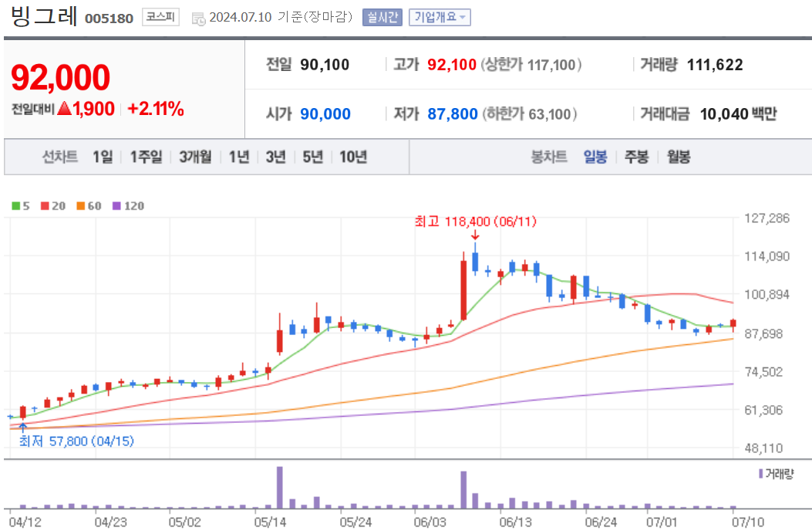Click the 거래대금 value 10,040 백만
Screen dimensions: 812x531
(x=739, y=114)
